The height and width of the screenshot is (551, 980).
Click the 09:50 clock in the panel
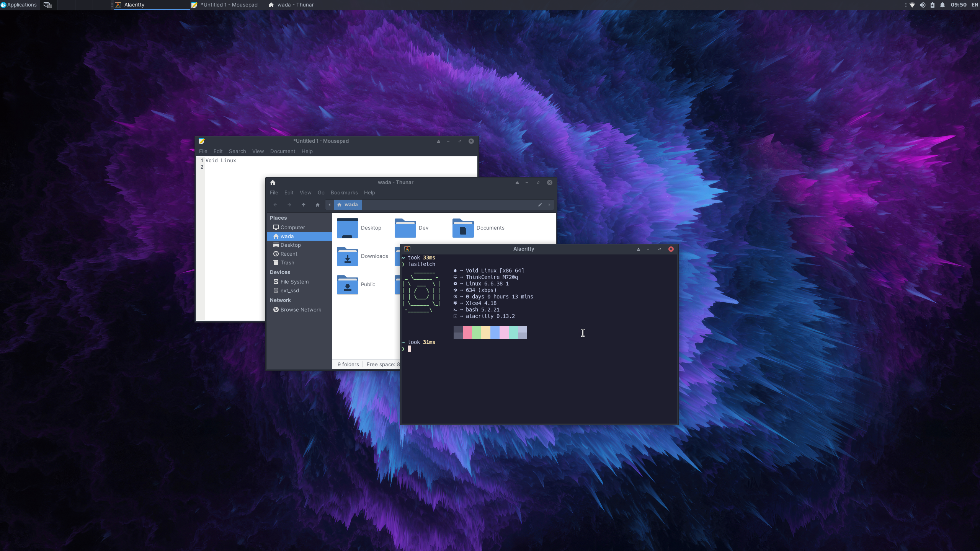(x=959, y=5)
